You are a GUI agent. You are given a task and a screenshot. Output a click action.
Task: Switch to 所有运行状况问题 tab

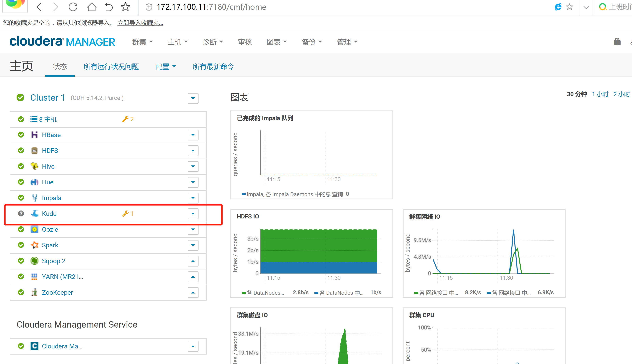coord(111,67)
